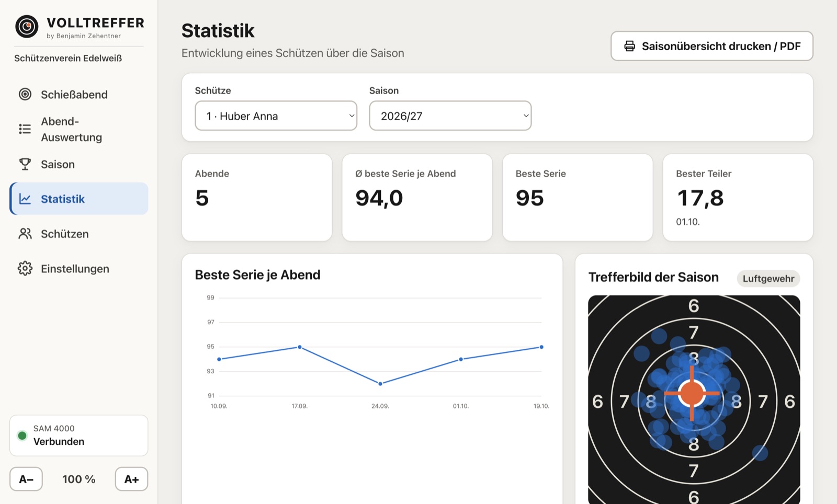Click the 01.10. data point on chart
This screenshot has height=504, width=837.
(461, 359)
